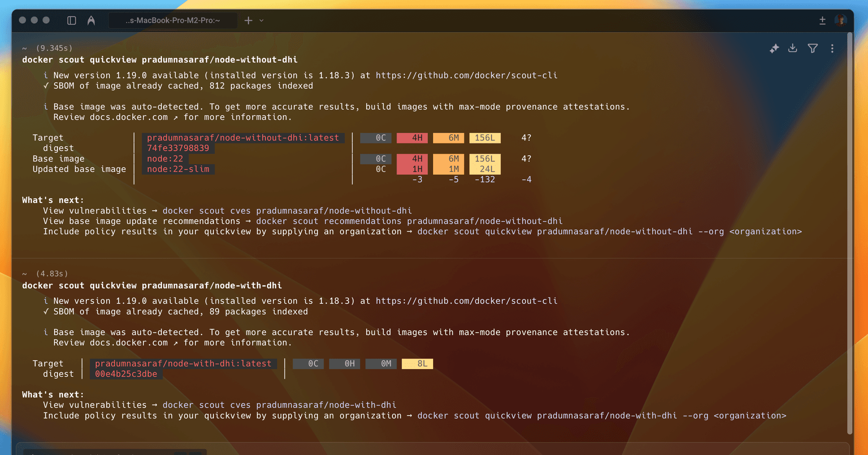
Task: Open the user profile avatar
Action: click(841, 20)
